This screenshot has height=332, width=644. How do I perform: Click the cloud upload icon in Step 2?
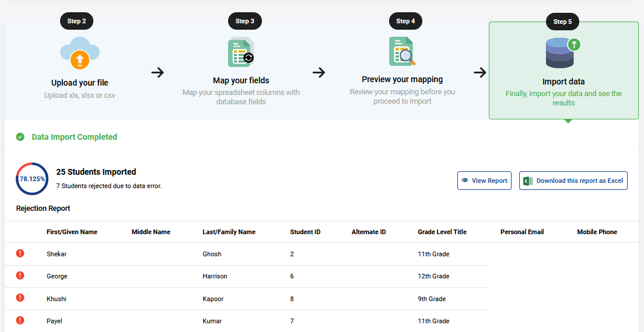pyautogui.click(x=80, y=53)
